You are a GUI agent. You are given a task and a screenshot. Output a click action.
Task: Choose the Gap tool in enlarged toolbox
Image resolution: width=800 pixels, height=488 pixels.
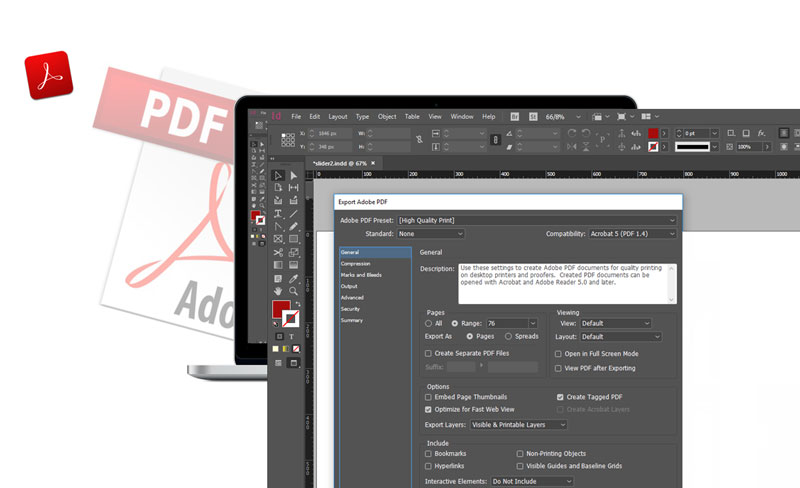[293, 188]
